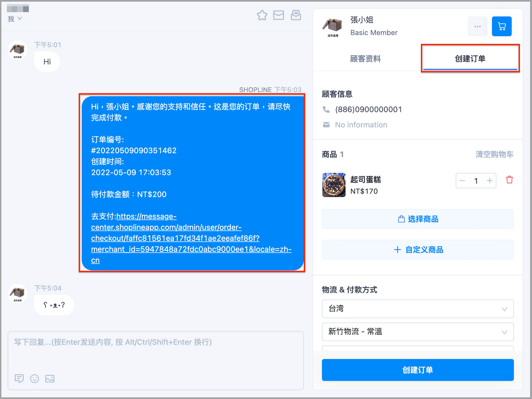
Task: Star this conversation with the star icon
Action: pos(262,15)
